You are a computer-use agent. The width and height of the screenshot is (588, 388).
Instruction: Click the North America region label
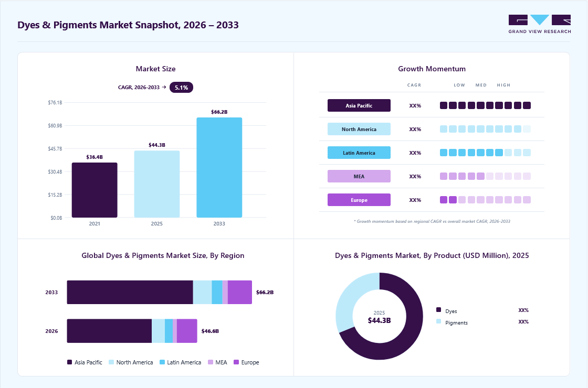[359, 129]
